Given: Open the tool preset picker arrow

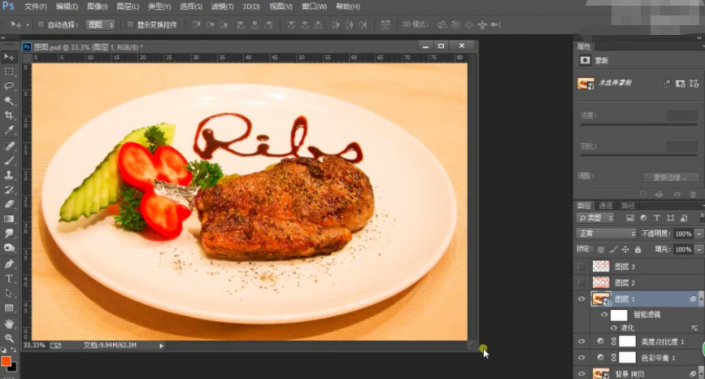Looking at the screenshot, I should tap(27, 25).
